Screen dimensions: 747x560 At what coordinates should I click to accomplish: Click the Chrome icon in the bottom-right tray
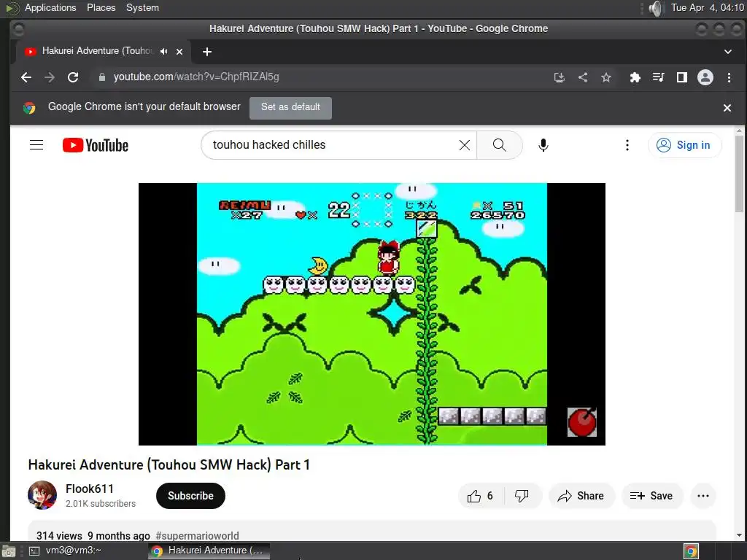tap(691, 551)
